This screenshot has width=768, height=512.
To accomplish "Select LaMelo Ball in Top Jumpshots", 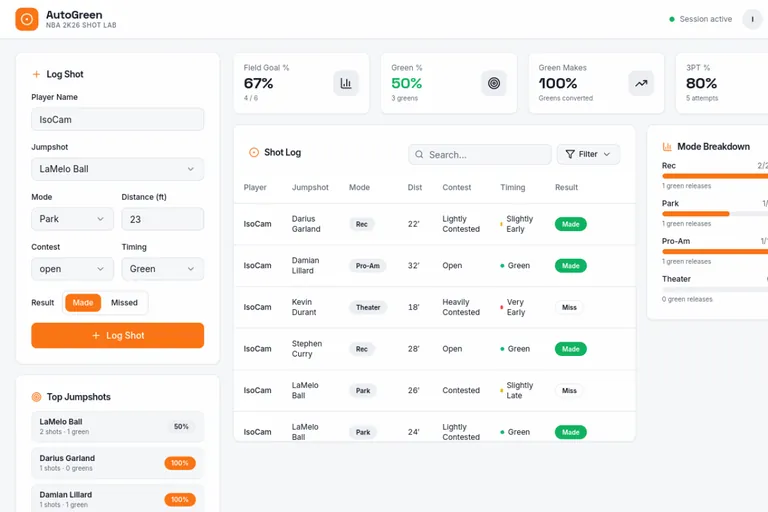I will 118,426.
